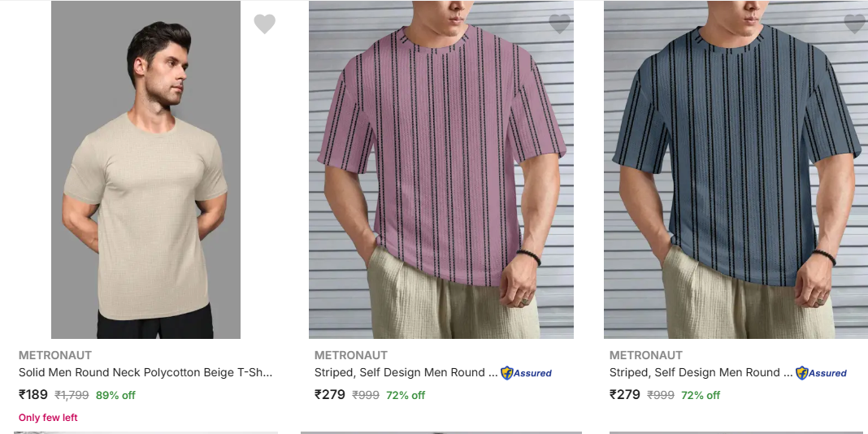Wishlist the beige solid T-shirt with heart icon
Image resolution: width=868 pixels, height=434 pixels.
[264, 24]
